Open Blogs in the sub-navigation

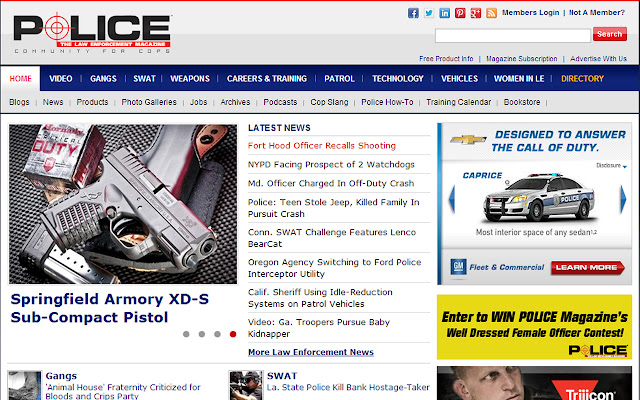[x=19, y=102]
